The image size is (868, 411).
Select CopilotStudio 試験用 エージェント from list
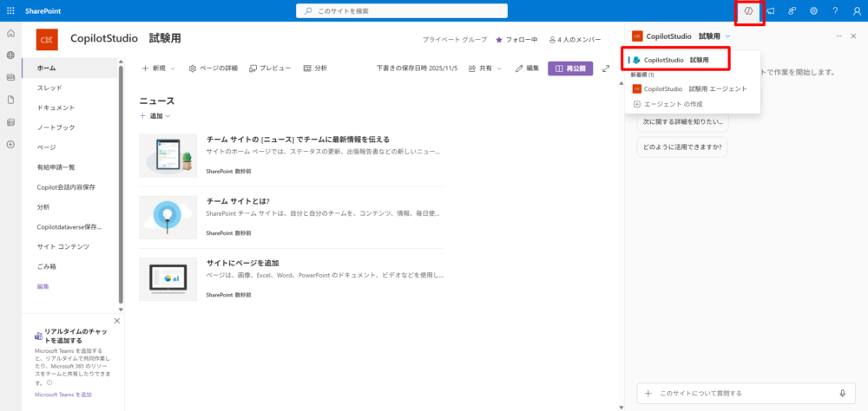tap(694, 88)
